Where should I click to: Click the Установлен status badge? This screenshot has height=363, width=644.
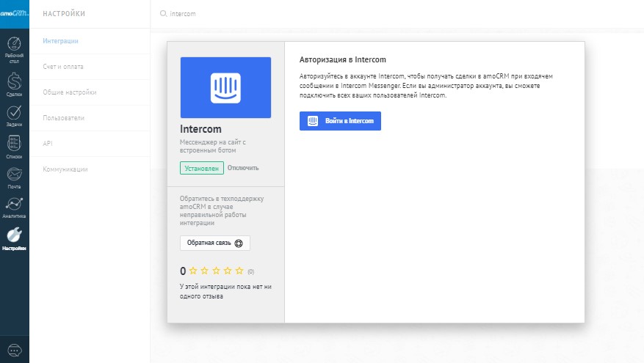(202, 168)
